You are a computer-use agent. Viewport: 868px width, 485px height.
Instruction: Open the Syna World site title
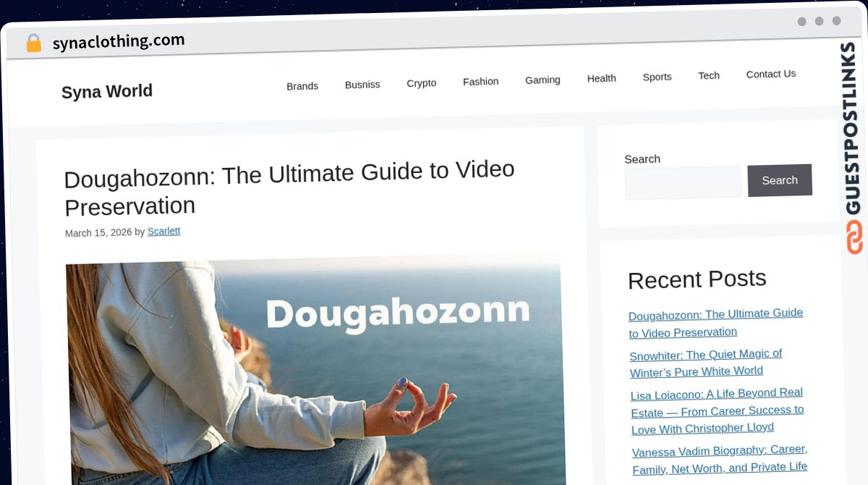(x=107, y=92)
